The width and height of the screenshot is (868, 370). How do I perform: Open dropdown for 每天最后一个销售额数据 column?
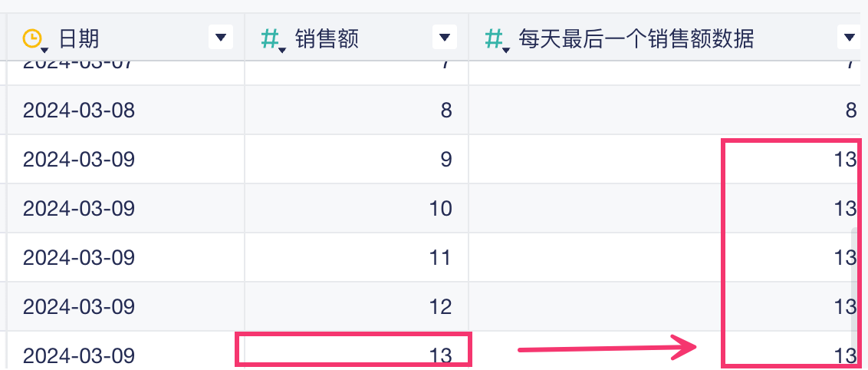click(848, 37)
